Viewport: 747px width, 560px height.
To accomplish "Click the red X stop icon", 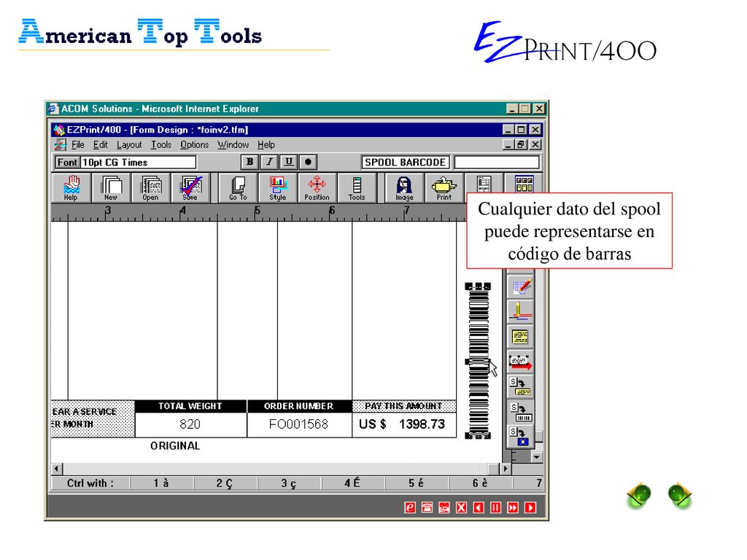I will point(461,507).
